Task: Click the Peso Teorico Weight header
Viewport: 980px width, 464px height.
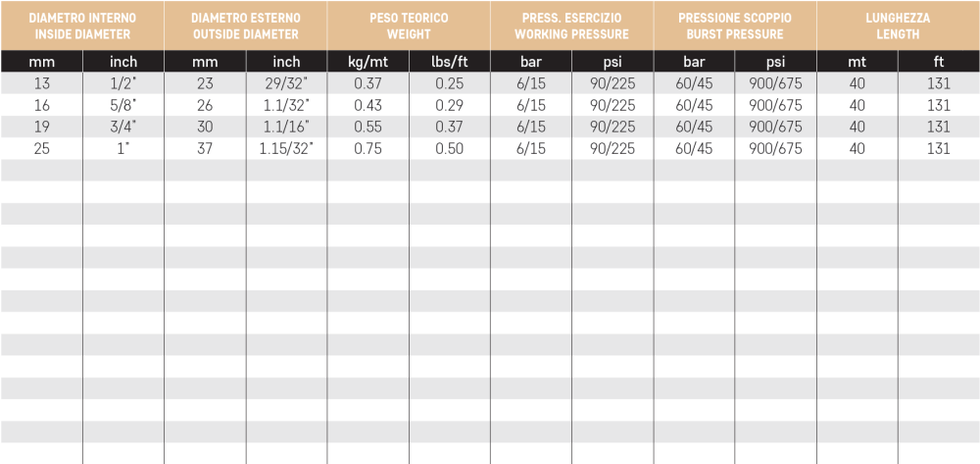Action: (x=409, y=26)
